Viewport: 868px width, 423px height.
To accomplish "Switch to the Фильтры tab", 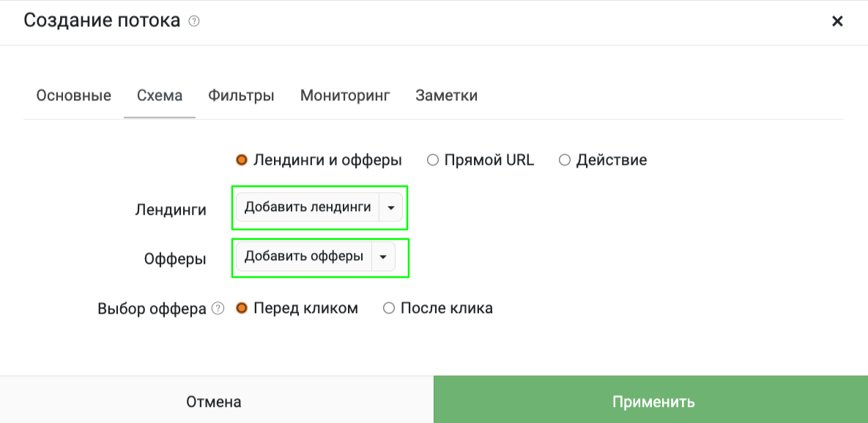I will [x=241, y=95].
